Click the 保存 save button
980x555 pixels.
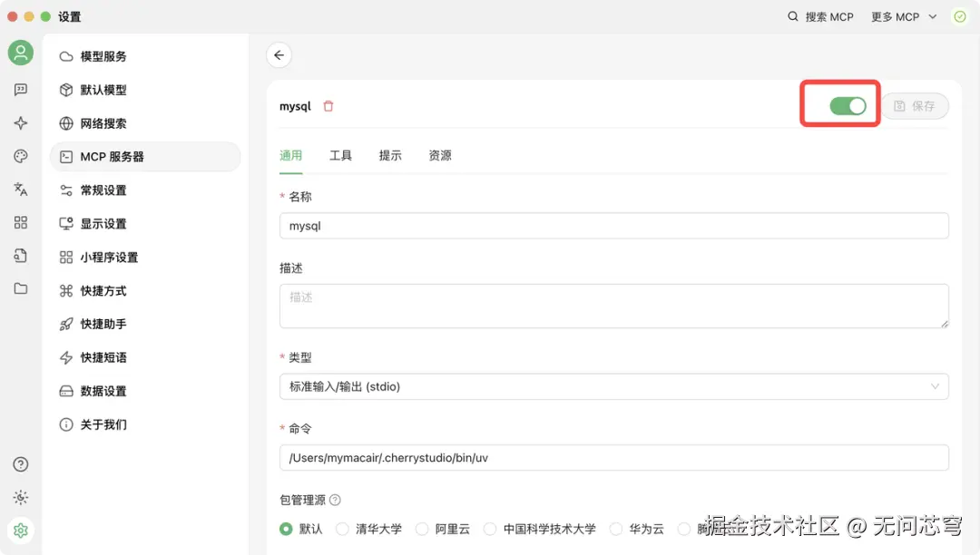916,106
